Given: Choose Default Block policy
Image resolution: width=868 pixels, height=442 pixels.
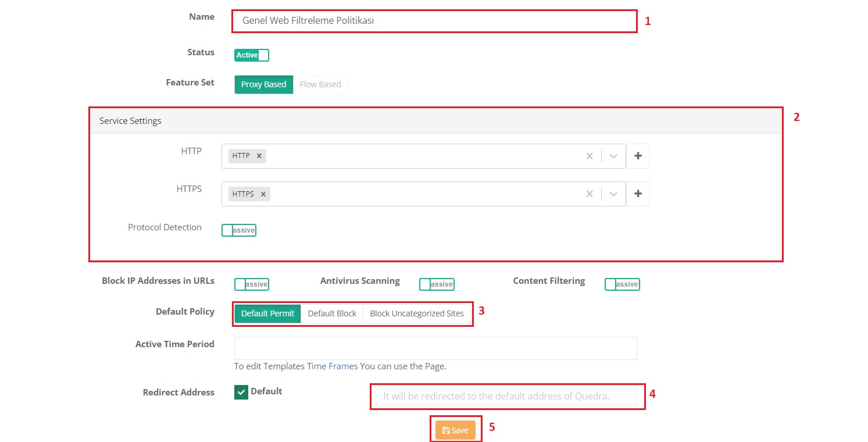Looking at the screenshot, I should pos(332,313).
